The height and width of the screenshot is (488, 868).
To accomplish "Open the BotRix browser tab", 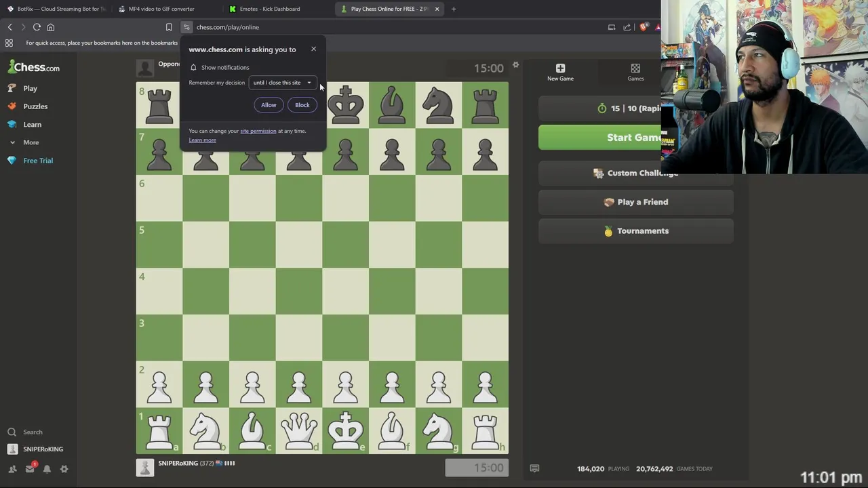I will (x=56, y=9).
